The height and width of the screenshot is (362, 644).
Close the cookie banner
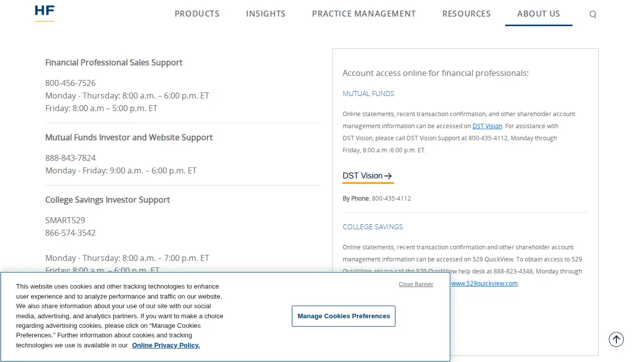(416, 284)
